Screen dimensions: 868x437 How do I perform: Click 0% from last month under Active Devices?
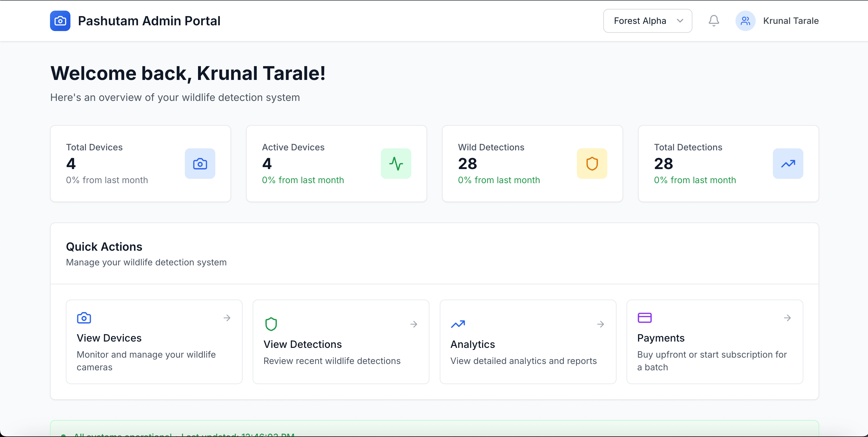click(x=303, y=180)
